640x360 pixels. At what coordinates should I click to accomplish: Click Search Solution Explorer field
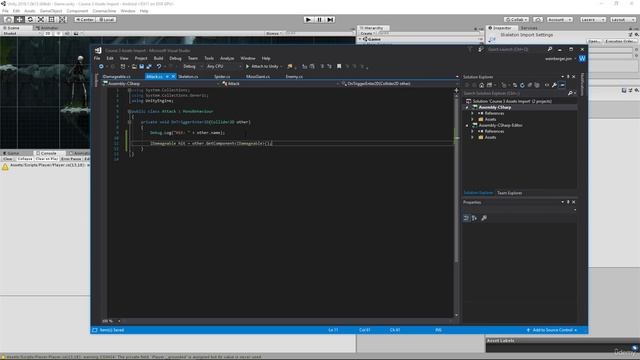tap(520, 93)
